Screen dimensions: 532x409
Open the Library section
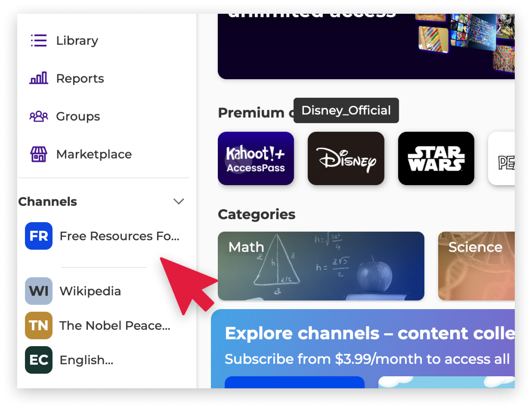pos(77,40)
